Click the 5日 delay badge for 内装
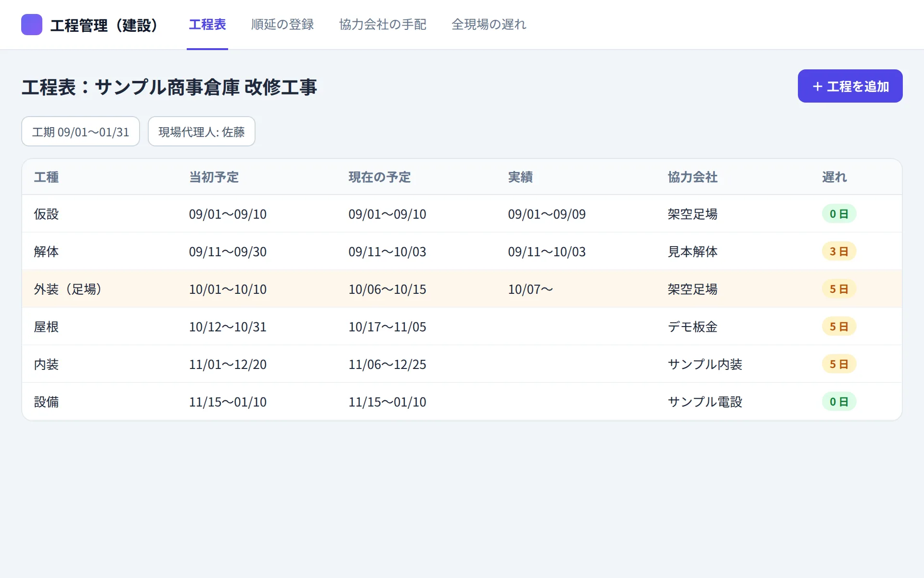Image resolution: width=924 pixels, height=578 pixels. point(839,364)
